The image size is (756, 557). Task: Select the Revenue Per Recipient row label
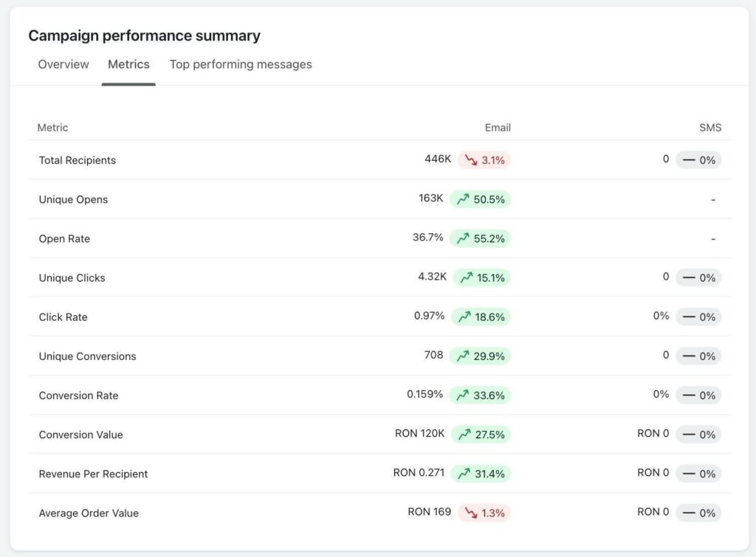coord(93,474)
